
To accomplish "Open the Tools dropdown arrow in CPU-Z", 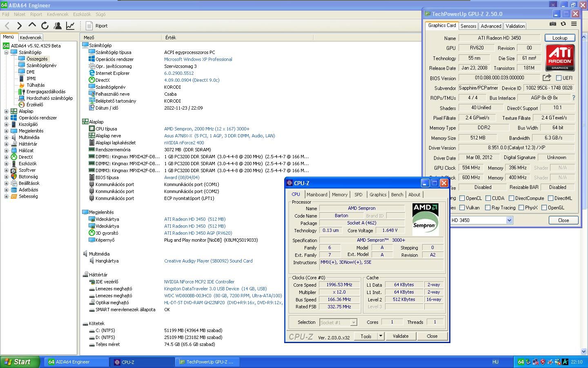I will pyautogui.click(x=380, y=336).
